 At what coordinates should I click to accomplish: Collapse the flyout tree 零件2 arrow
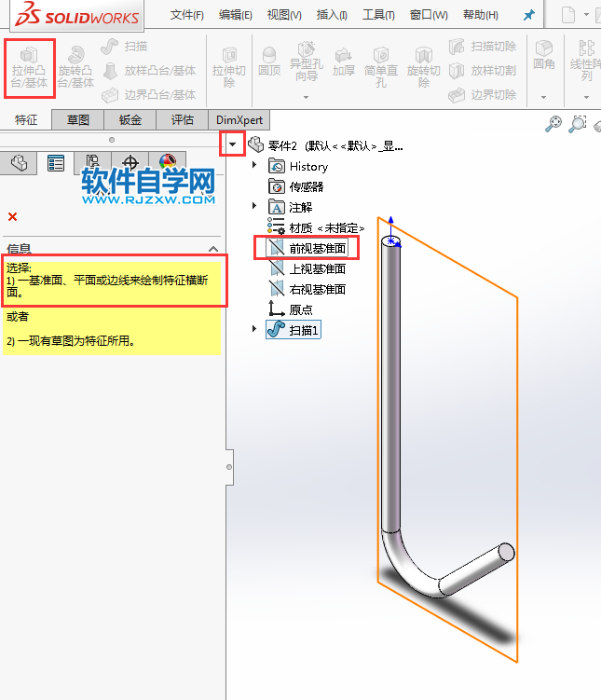point(232,144)
